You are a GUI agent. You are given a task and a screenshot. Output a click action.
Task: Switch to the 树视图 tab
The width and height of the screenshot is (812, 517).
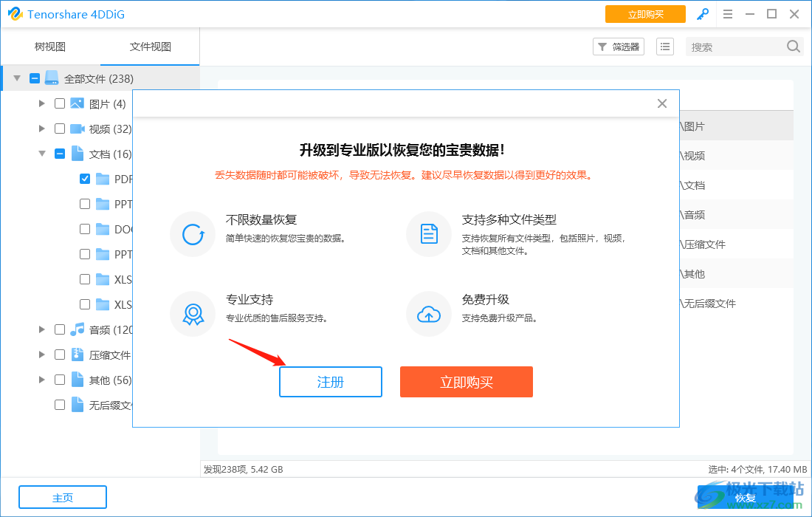(x=50, y=47)
